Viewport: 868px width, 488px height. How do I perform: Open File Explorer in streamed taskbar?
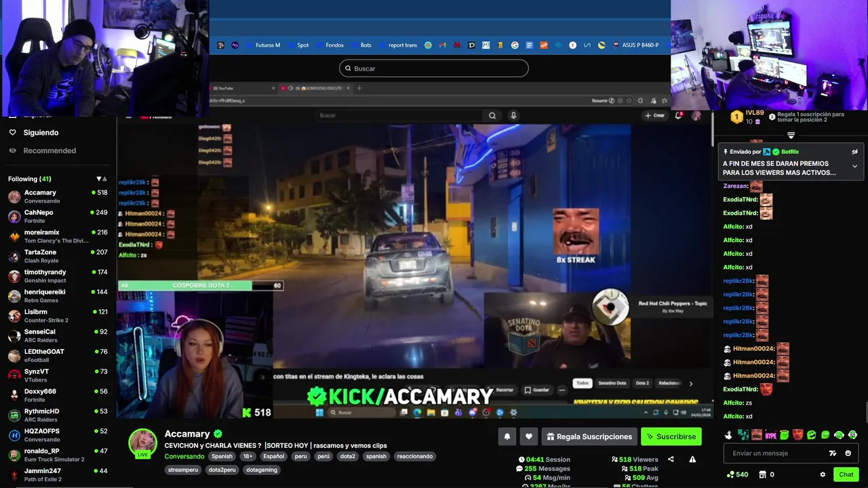[x=431, y=412]
